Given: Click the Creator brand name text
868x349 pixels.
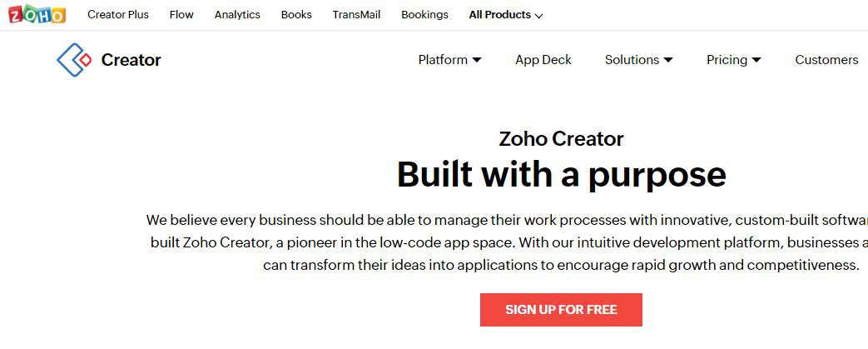Looking at the screenshot, I should [x=131, y=60].
